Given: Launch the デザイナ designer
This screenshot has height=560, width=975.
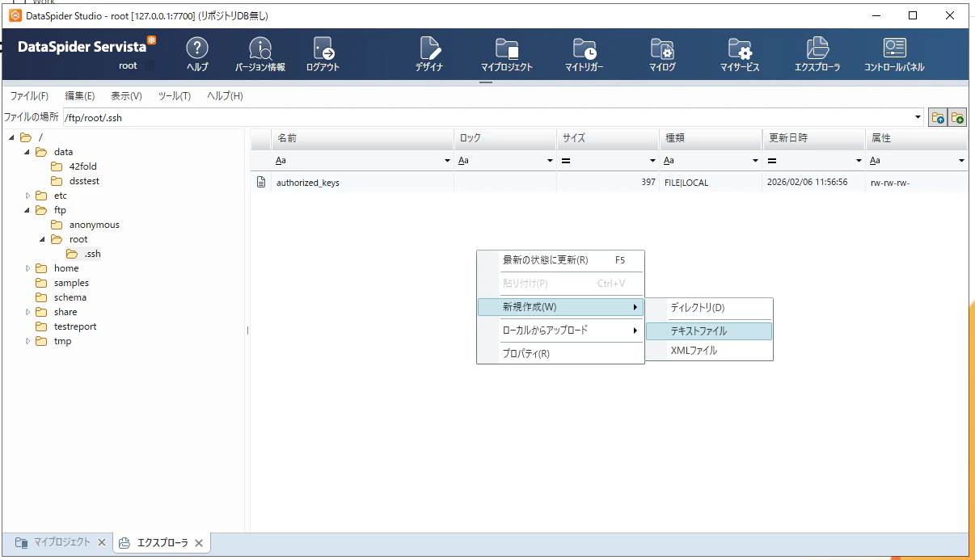Looking at the screenshot, I should click(429, 54).
